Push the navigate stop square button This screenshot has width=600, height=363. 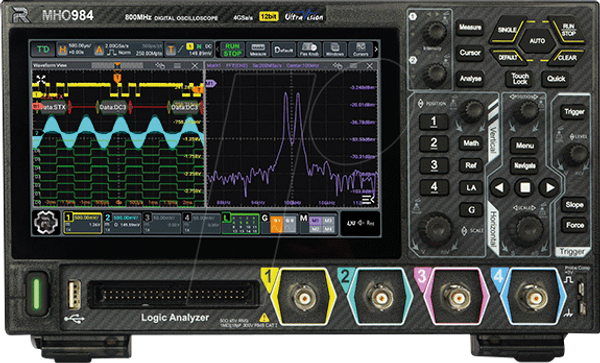pyautogui.click(x=525, y=187)
